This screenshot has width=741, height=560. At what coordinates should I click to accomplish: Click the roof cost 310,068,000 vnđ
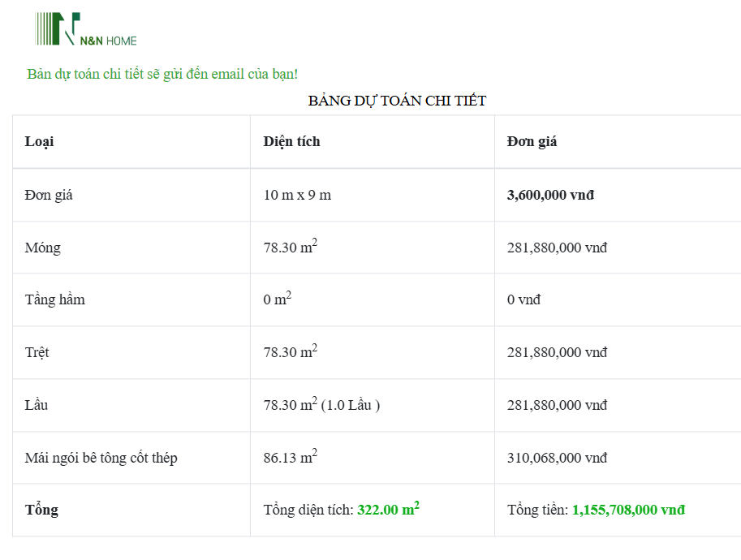[557, 458]
